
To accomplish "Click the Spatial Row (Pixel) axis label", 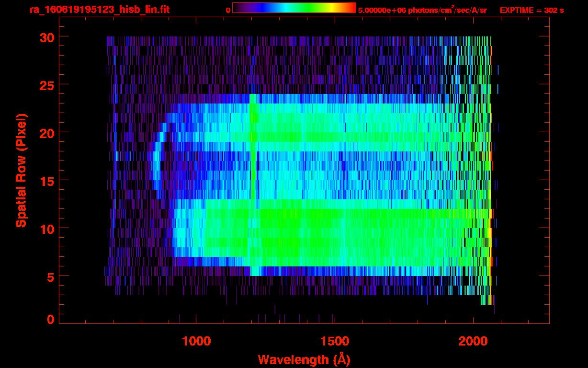I will 21,170.
